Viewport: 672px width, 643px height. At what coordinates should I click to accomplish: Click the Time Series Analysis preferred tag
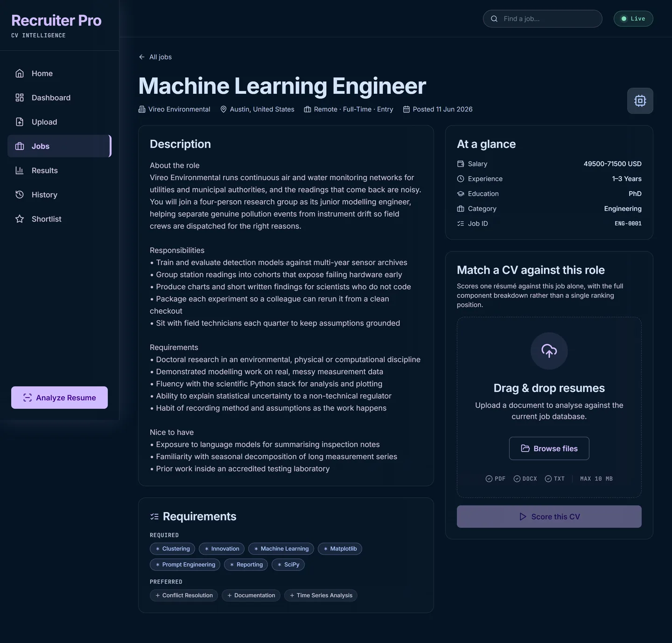point(321,595)
